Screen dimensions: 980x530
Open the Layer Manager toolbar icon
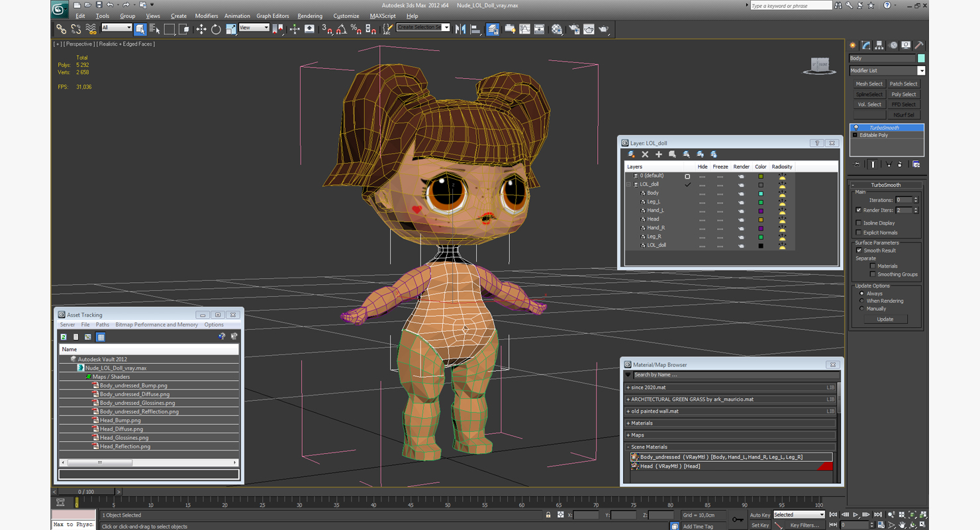click(493, 29)
